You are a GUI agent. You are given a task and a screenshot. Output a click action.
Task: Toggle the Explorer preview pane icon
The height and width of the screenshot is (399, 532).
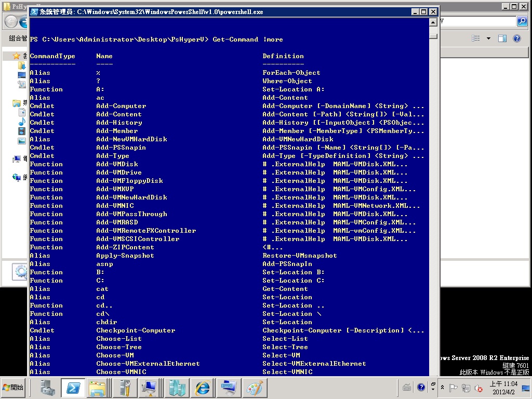point(502,38)
